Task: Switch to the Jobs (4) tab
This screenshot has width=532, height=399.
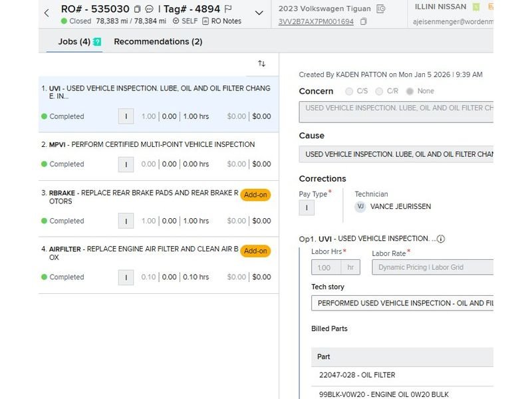Action: coord(74,41)
